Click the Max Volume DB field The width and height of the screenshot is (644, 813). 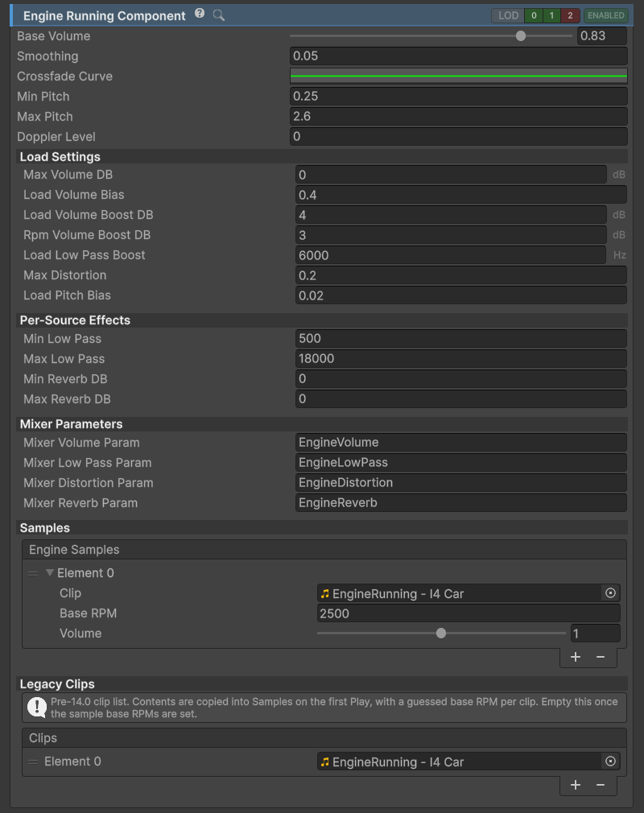(451, 175)
